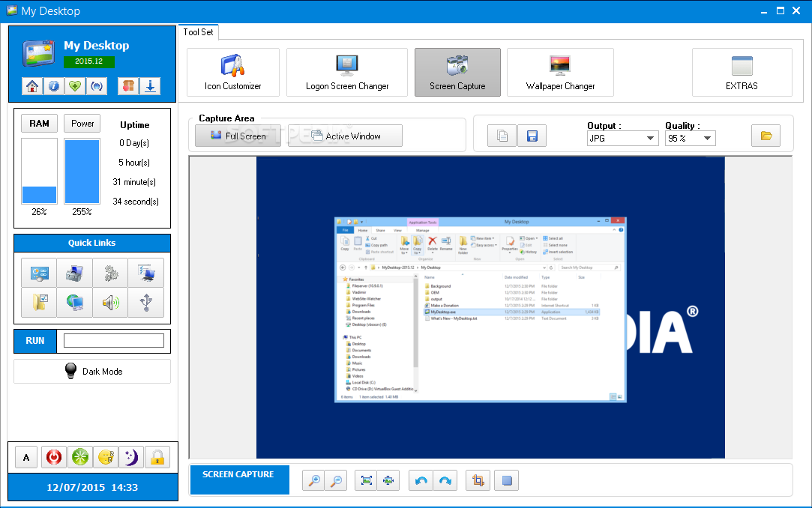Open the Logon Screen Changer tool
Screen dimensions: 812x508
pos(347,73)
